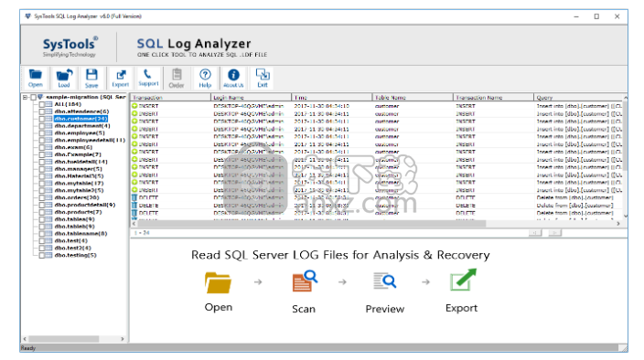
Task: Select the dbo.tablea(9) table row
Action: click(74, 219)
